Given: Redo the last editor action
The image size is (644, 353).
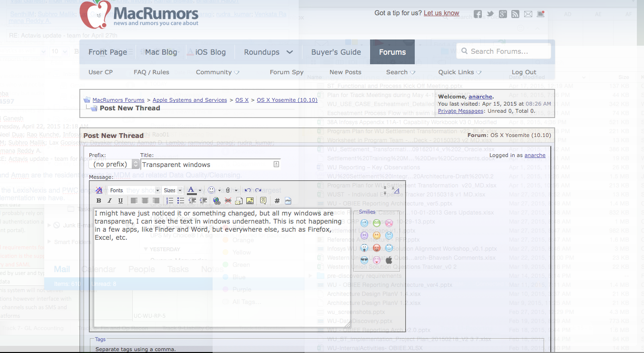Looking at the screenshot, I should coord(258,190).
